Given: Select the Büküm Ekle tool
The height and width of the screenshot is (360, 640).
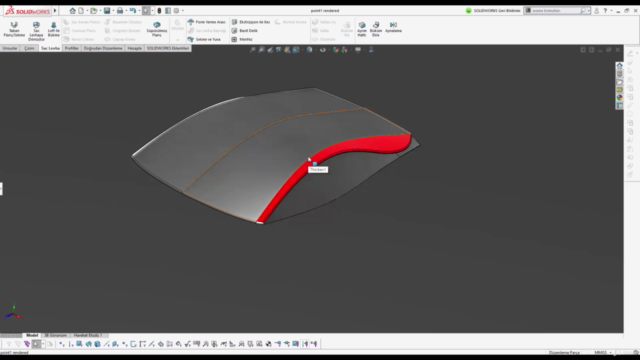Looking at the screenshot, I should 376,29.
